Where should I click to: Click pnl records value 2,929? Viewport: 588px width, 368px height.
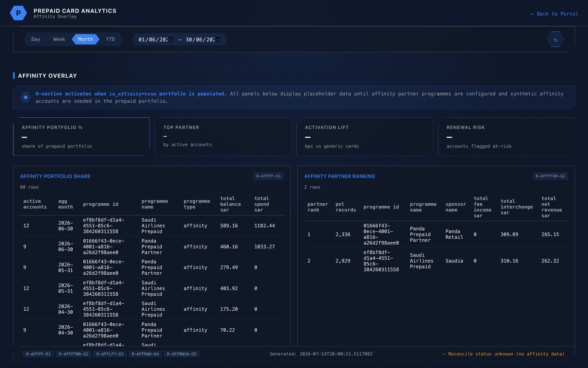tap(343, 261)
